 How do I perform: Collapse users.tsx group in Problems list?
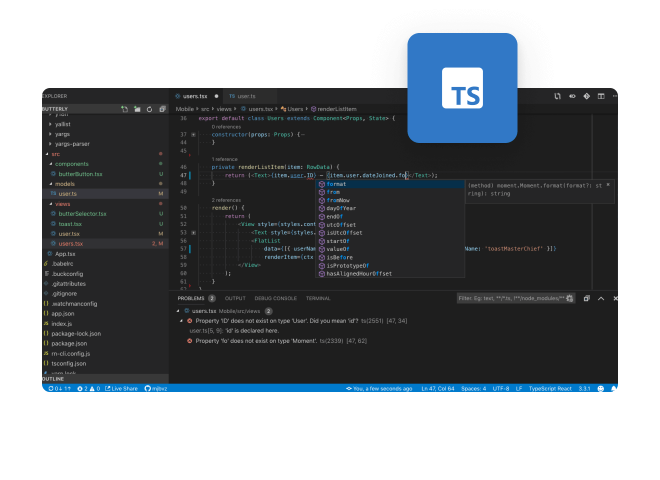[x=181, y=311]
